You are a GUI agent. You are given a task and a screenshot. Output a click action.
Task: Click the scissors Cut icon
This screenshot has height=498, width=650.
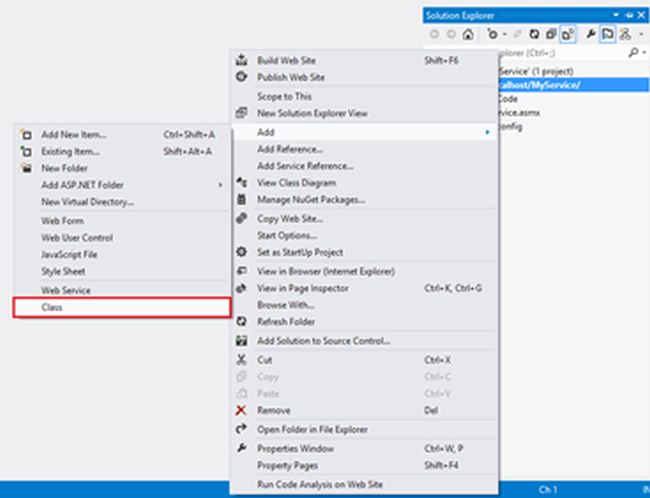point(241,360)
